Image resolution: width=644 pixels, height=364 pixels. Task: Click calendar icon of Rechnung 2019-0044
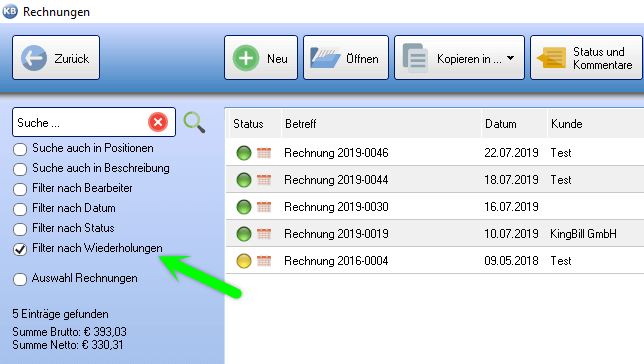[264, 180]
